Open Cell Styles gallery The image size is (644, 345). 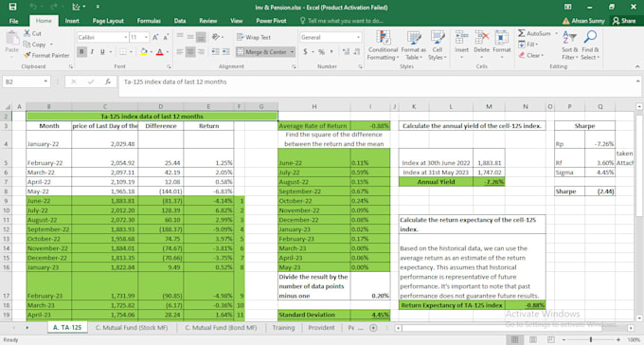coord(437,45)
